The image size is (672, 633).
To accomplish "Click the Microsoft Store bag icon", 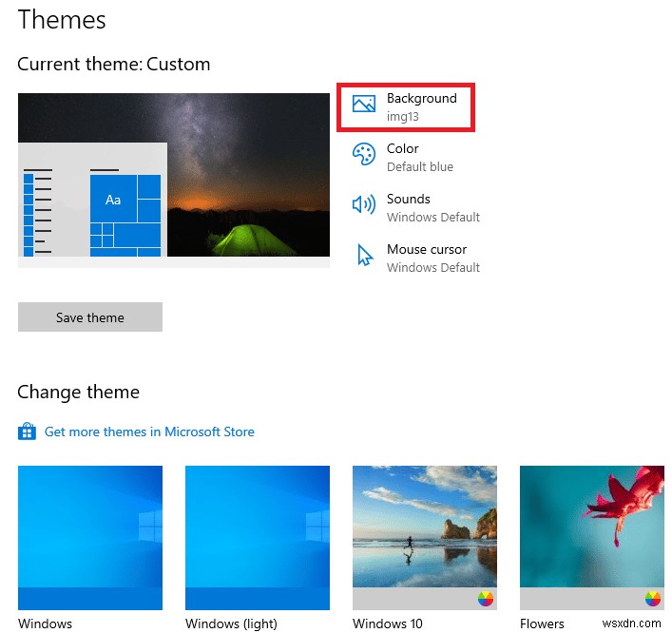I will [x=27, y=432].
